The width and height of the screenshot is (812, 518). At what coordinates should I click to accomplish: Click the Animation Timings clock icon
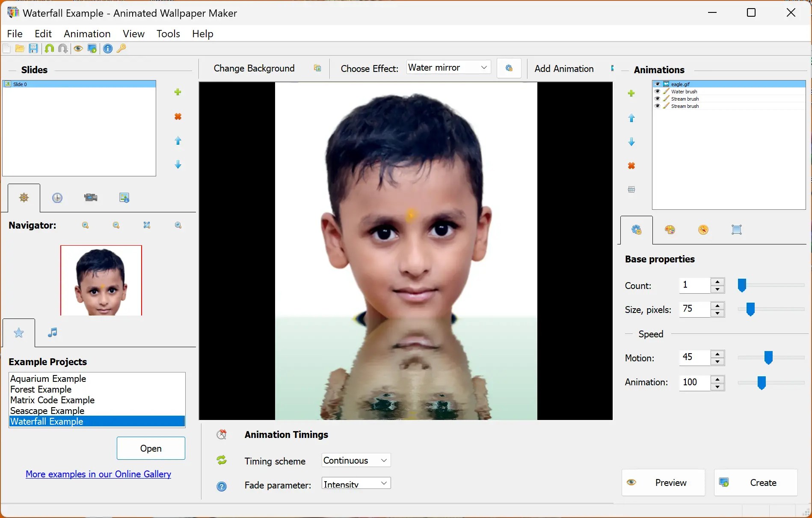click(222, 435)
